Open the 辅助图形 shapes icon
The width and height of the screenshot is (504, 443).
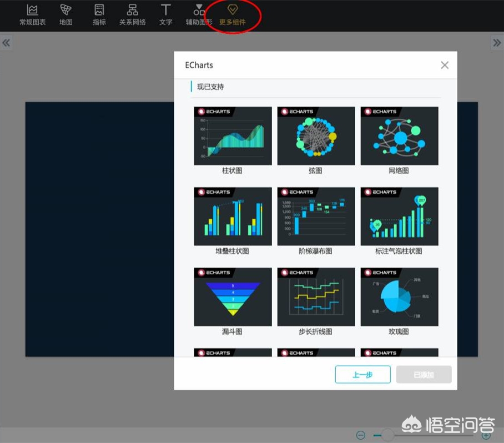pos(199,10)
